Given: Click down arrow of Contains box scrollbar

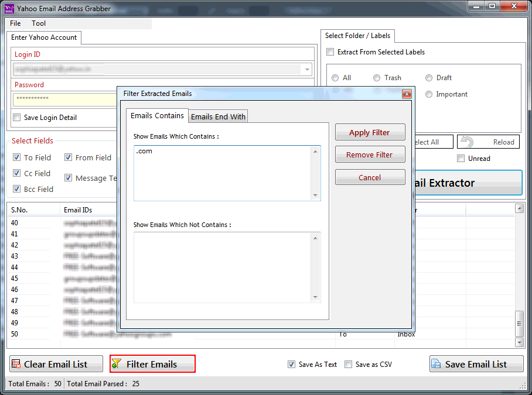Looking at the screenshot, I should click(x=316, y=195).
